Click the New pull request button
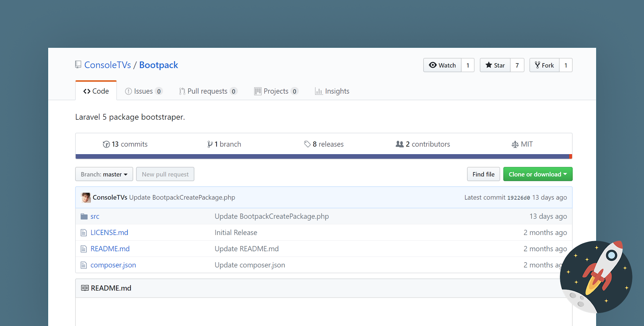This screenshot has width=644, height=326. pos(165,174)
